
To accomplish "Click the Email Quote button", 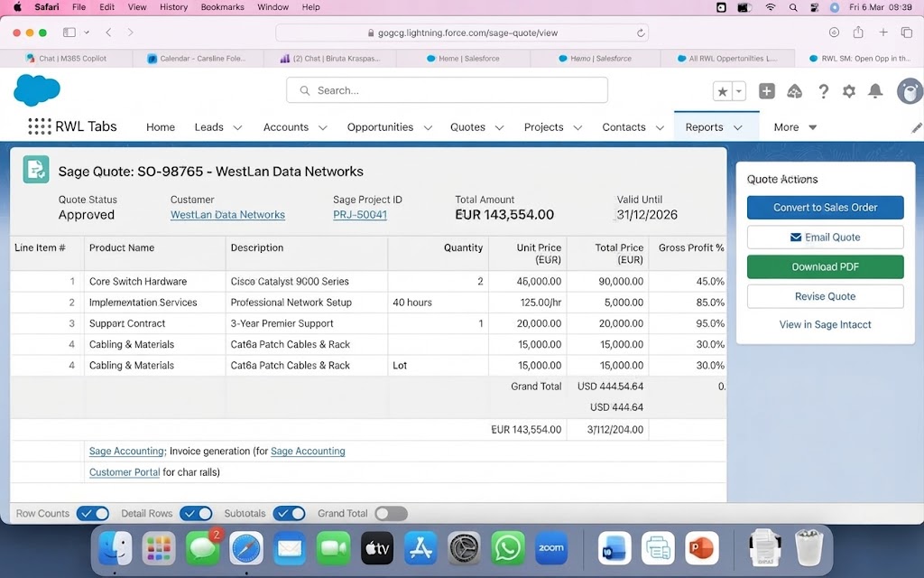I will (825, 238).
